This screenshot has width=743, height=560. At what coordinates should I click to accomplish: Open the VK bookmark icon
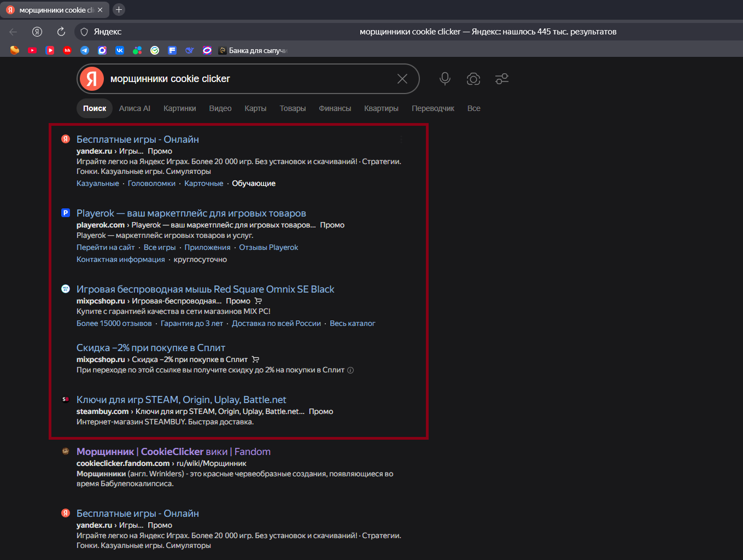click(x=120, y=50)
